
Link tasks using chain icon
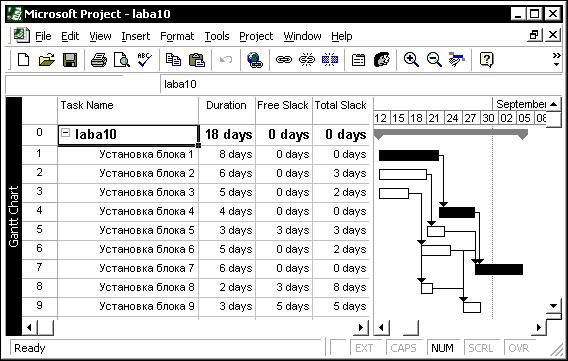click(x=284, y=59)
